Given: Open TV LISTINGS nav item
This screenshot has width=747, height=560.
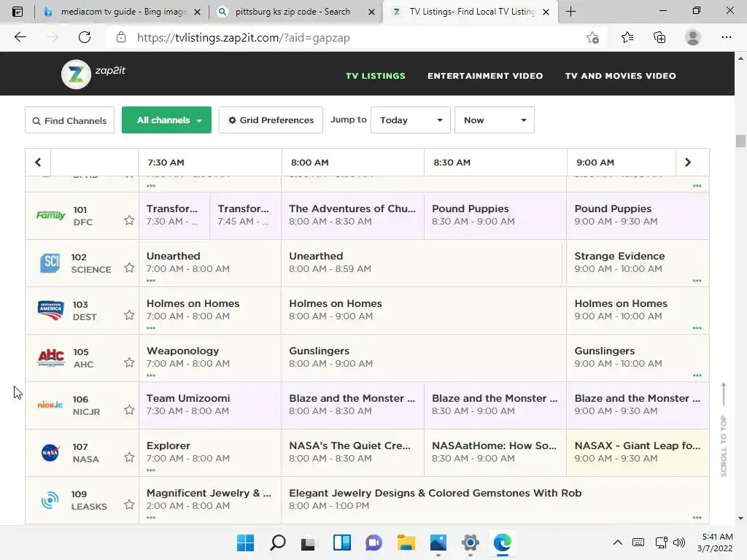Looking at the screenshot, I should coord(376,76).
